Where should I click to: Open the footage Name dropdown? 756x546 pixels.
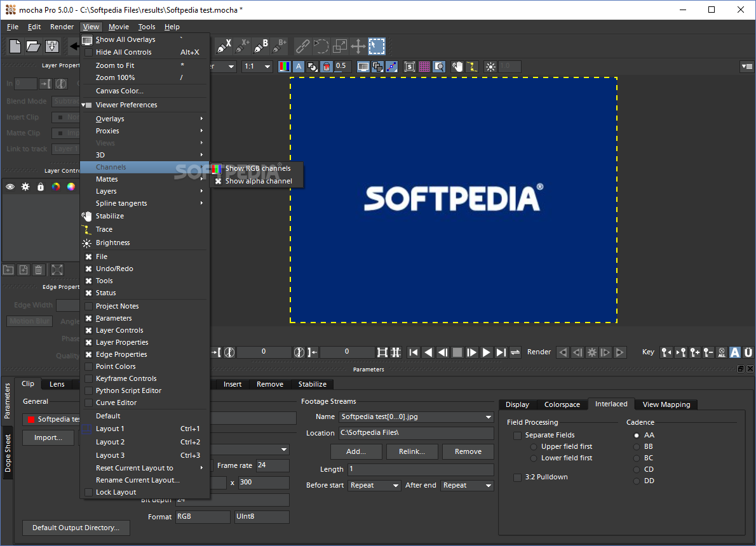pos(416,417)
